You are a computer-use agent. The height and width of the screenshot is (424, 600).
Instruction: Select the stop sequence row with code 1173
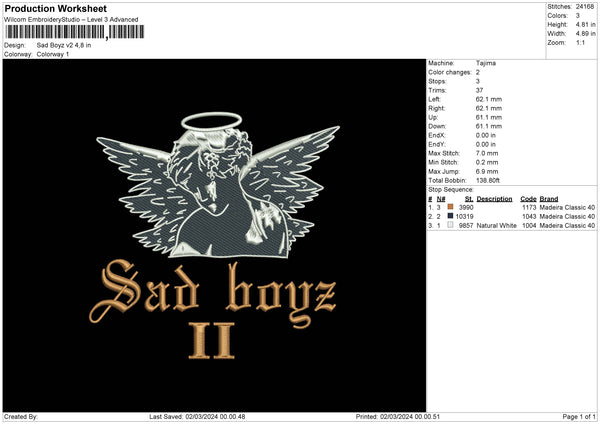[x=512, y=207]
